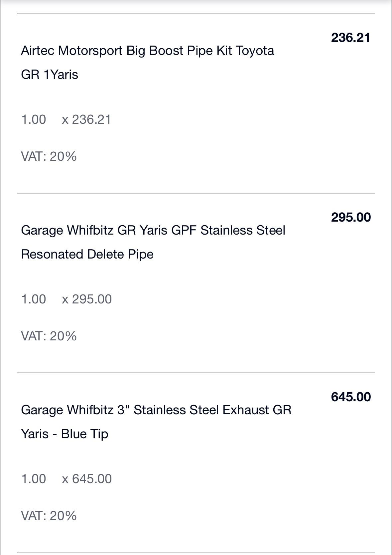Click the VAT: 20% under Blue Tip exhaust
The image size is (392, 555).
pos(49,516)
